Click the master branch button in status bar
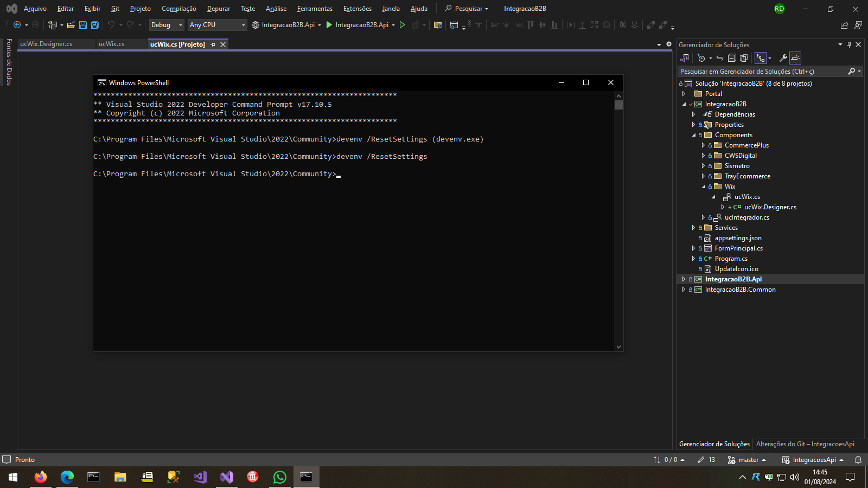Image resolution: width=868 pixels, height=488 pixels. (747, 460)
